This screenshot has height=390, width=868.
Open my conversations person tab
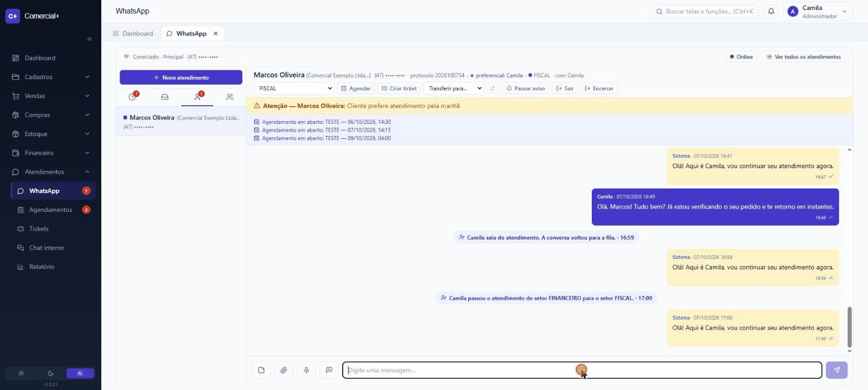[197, 97]
